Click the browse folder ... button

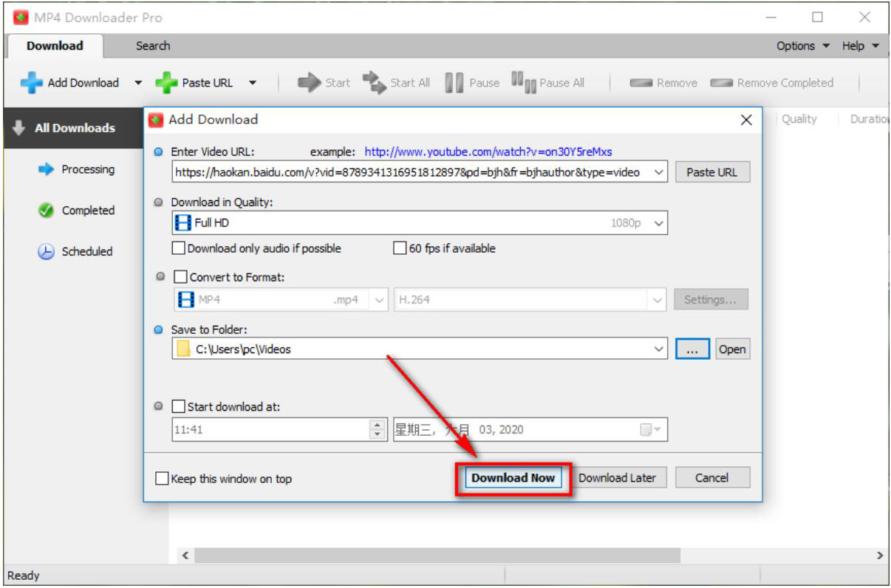click(692, 349)
